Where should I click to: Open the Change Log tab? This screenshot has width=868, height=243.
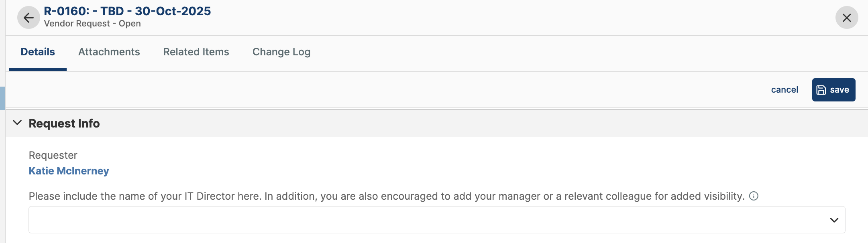tap(281, 52)
